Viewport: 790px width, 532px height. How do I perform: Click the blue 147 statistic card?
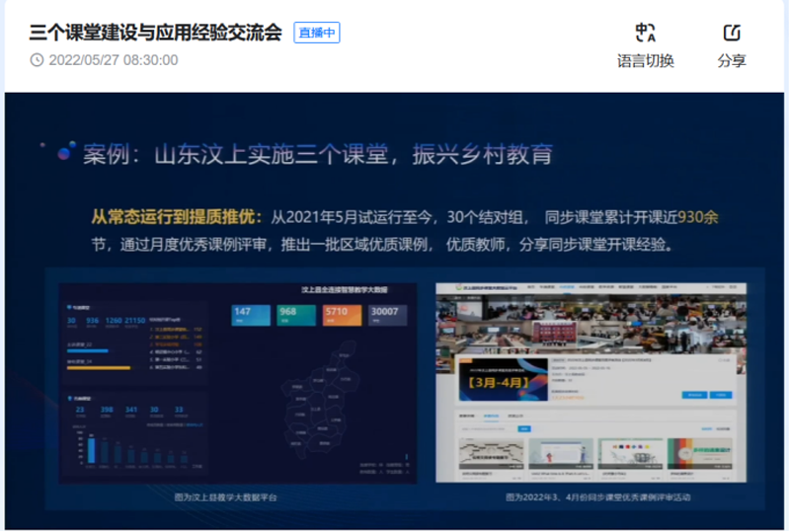pyautogui.click(x=250, y=315)
